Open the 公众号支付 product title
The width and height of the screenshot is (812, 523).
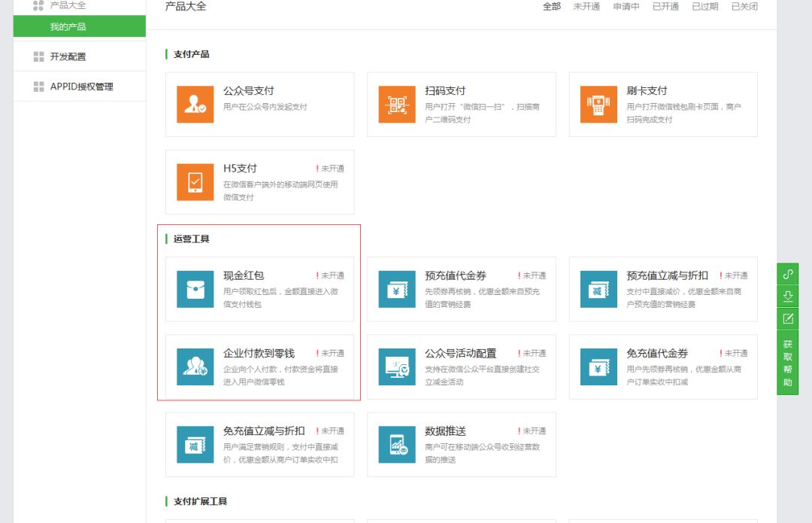[x=249, y=91]
